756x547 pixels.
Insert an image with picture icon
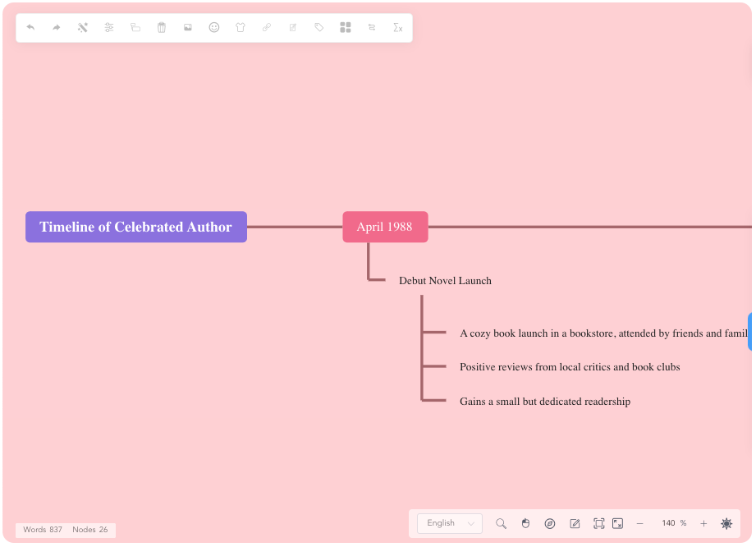pos(188,27)
